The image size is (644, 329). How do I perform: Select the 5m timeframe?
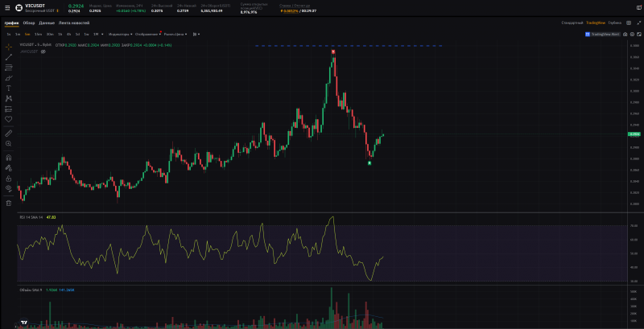point(27,34)
